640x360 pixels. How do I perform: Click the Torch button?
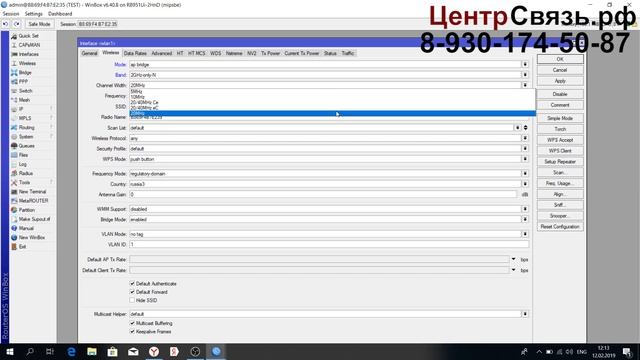(x=560, y=129)
